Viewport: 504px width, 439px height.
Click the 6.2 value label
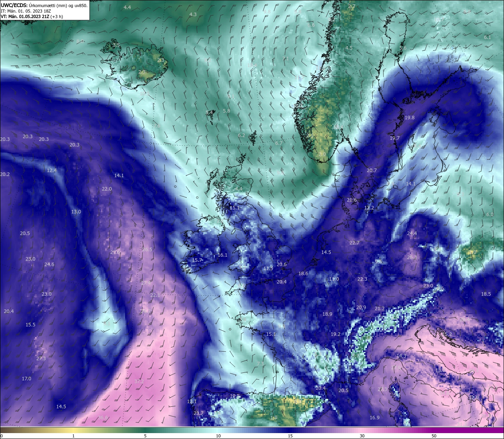241,135
